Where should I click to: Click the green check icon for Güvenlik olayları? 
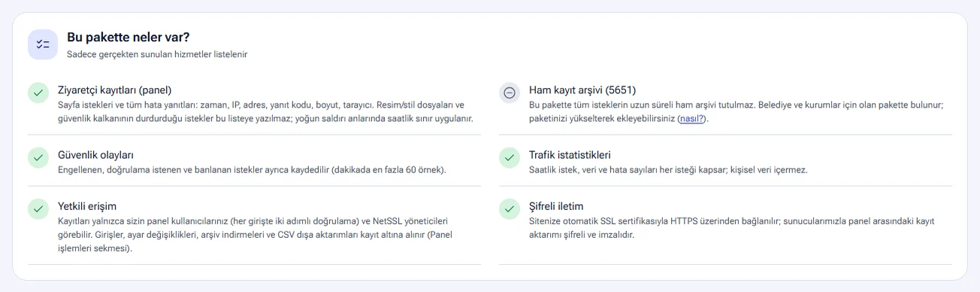pos(38,157)
